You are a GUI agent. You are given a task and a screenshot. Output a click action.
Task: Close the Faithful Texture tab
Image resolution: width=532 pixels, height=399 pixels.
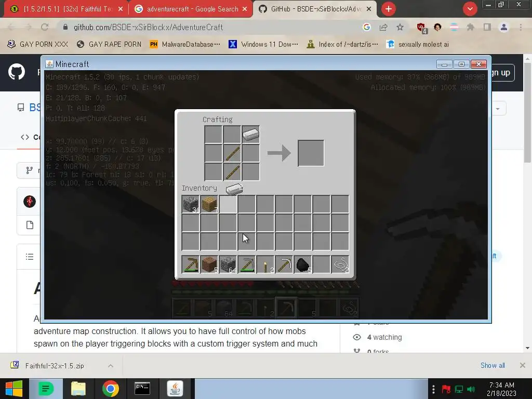point(121,9)
